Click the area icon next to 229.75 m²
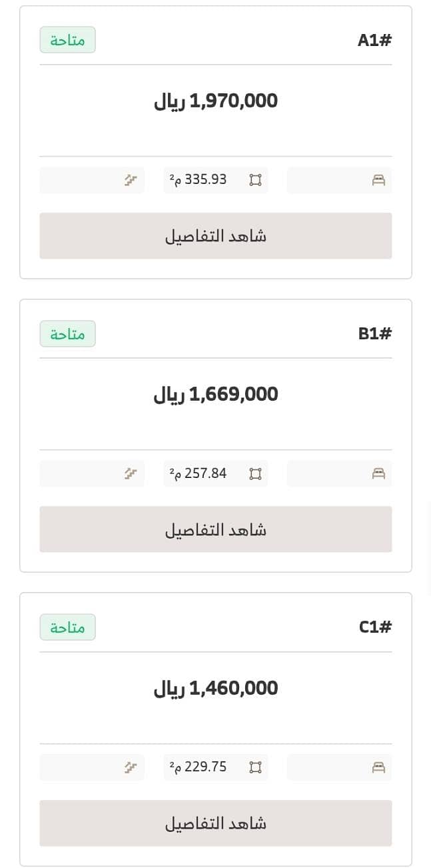This screenshot has width=431, height=868. click(255, 767)
